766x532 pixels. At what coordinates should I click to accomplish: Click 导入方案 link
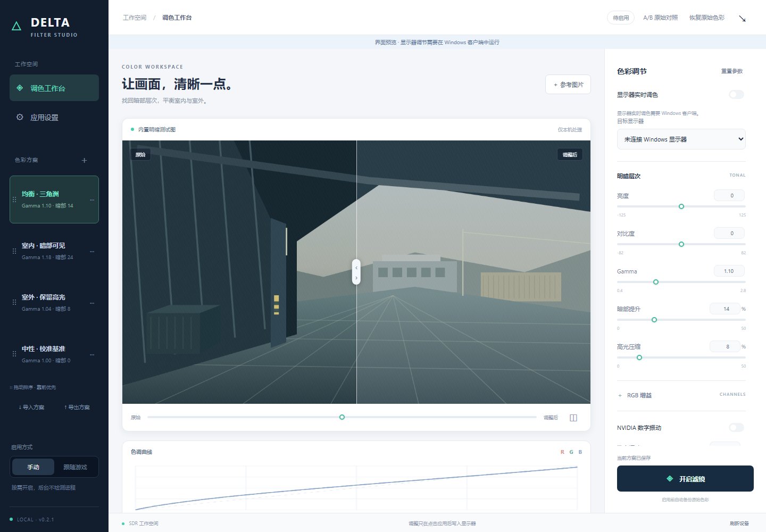tap(31, 408)
